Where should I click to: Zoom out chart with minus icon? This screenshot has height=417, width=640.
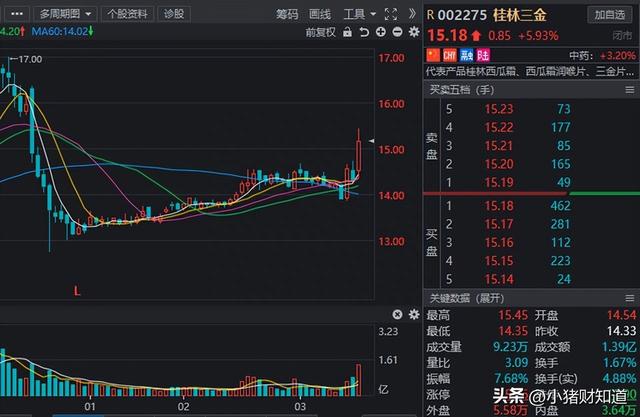[x=397, y=32]
